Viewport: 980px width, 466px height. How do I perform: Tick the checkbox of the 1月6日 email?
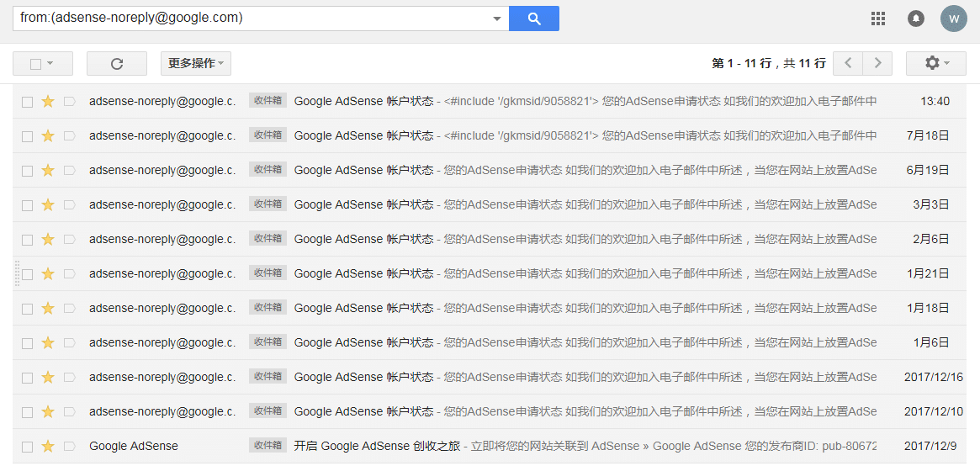coord(28,343)
